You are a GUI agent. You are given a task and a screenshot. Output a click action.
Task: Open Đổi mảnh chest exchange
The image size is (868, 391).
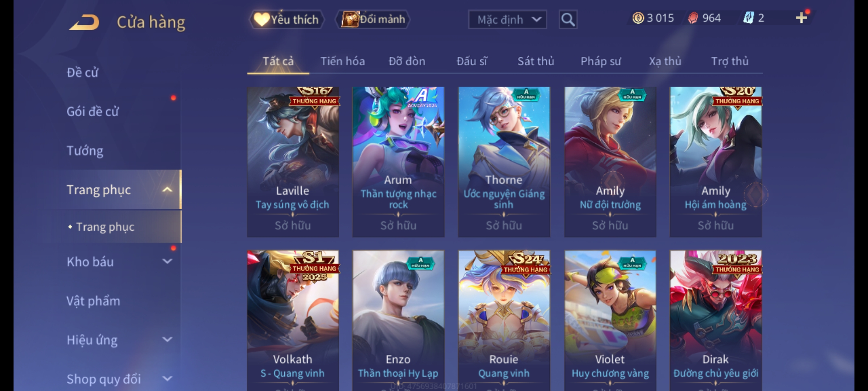373,19
